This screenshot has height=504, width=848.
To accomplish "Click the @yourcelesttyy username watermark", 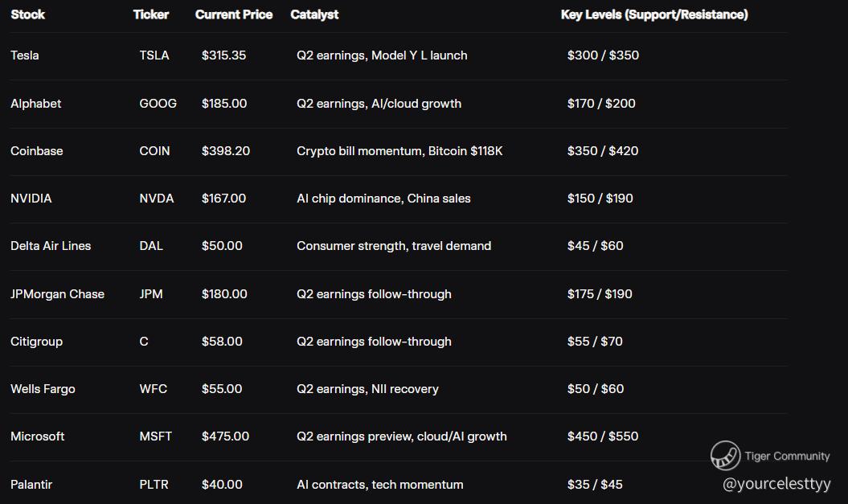I will coord(776,484).
